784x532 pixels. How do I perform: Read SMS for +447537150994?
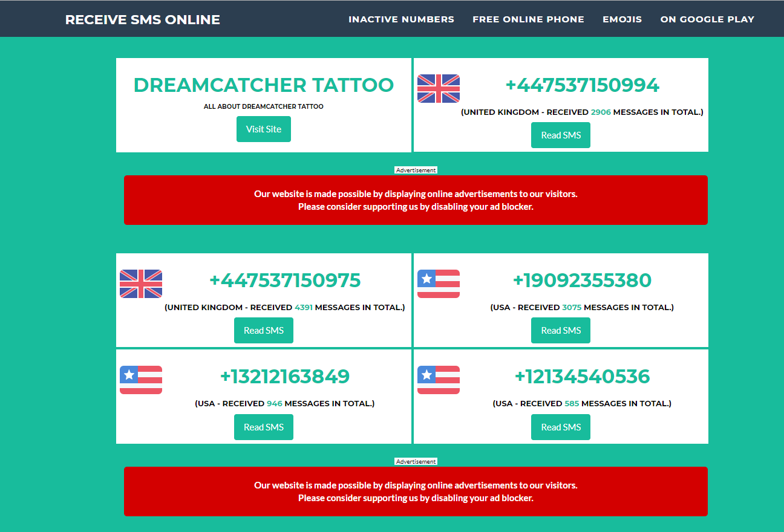561,135
